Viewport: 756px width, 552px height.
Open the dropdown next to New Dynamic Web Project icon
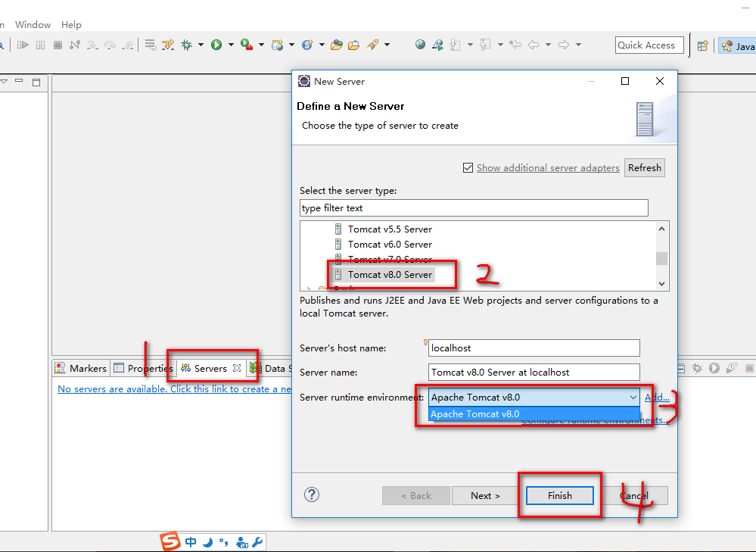[291, 45]
